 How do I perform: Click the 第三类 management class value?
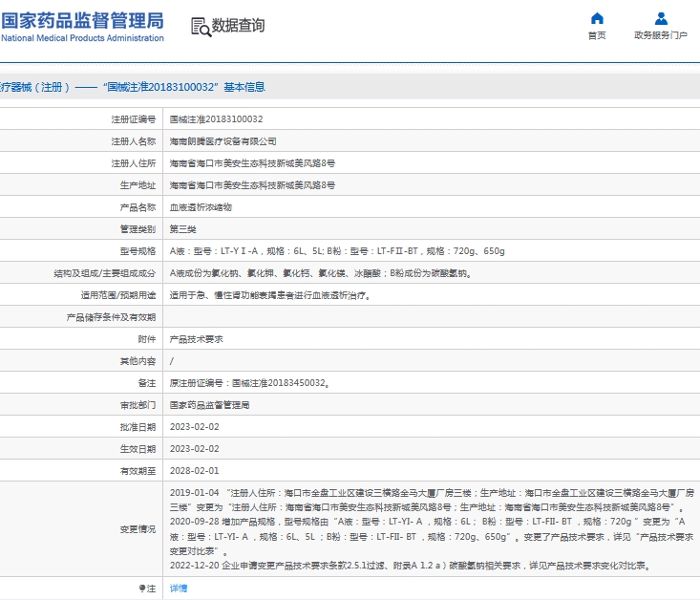(x=182, y=229)
